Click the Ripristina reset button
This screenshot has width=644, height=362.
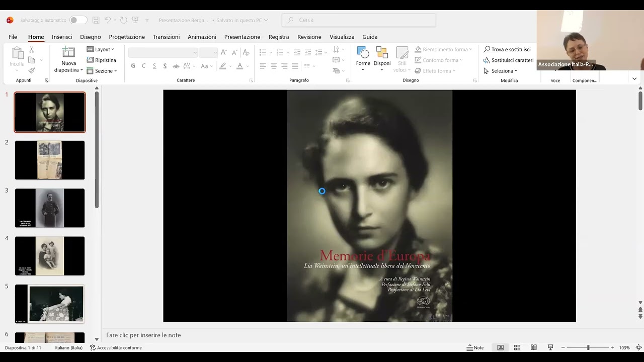tap(102, 60)
